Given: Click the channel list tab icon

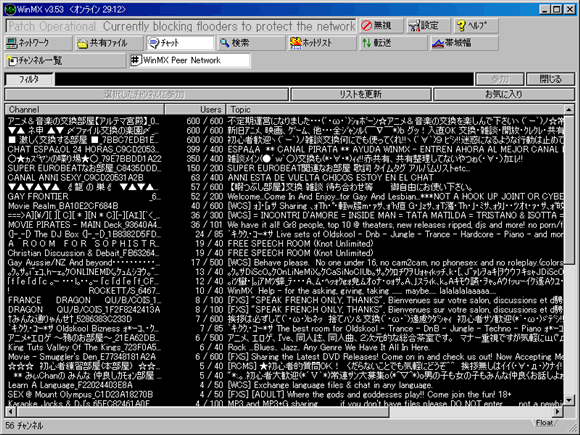Looking at the screenshot, I should [12, 61].
